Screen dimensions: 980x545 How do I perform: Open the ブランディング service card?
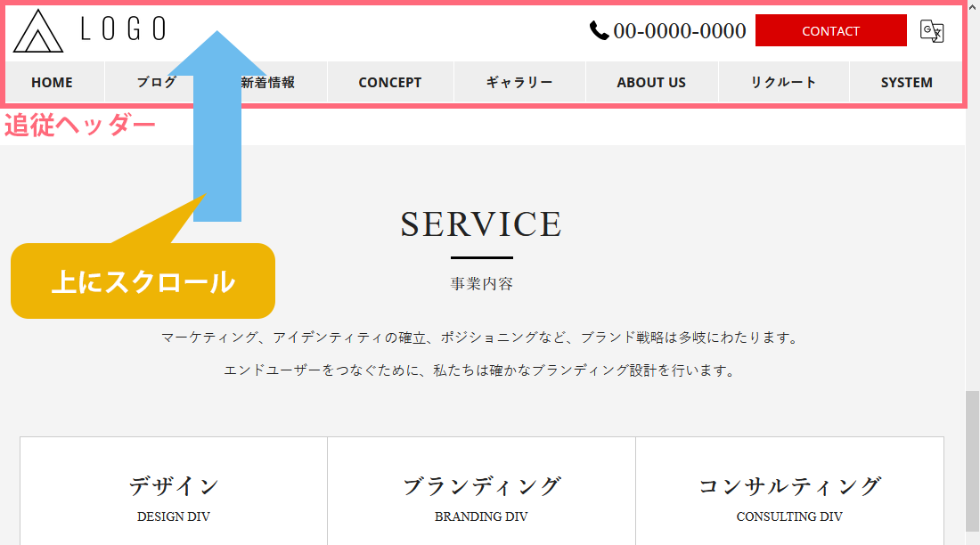[x=481, y=494]
